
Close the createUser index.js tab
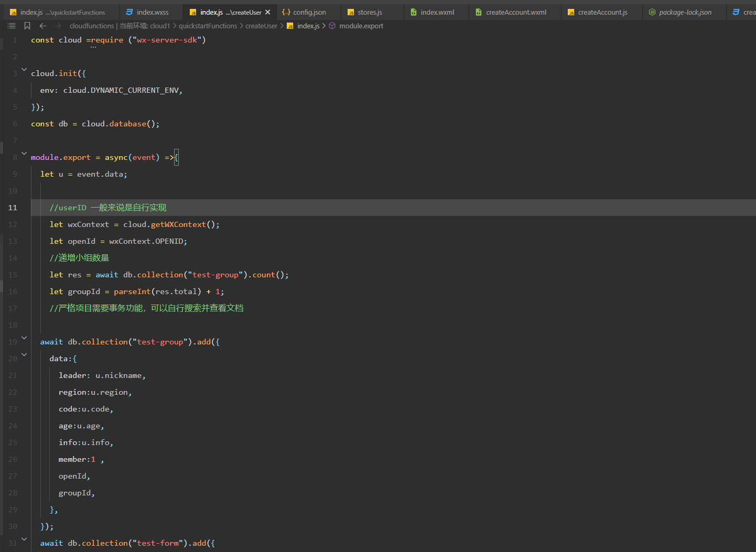click(x=268, y=12)
